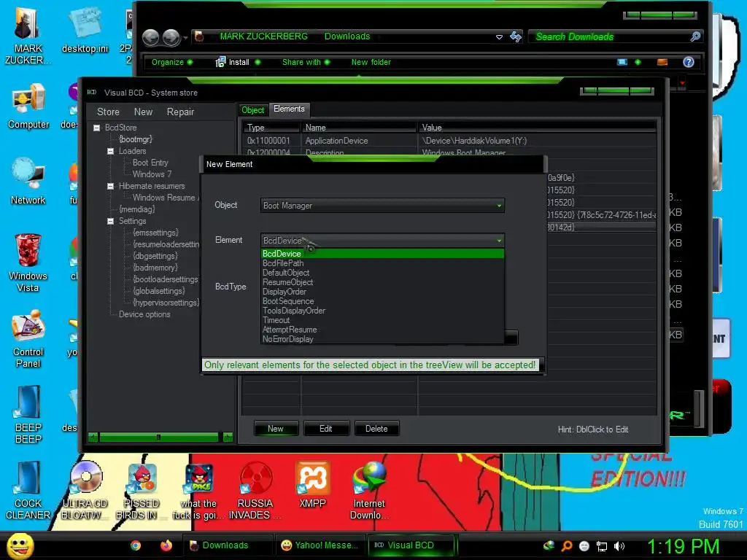
Task: Open the Object combo box showing Boot Manager
Action: (382, 206)
